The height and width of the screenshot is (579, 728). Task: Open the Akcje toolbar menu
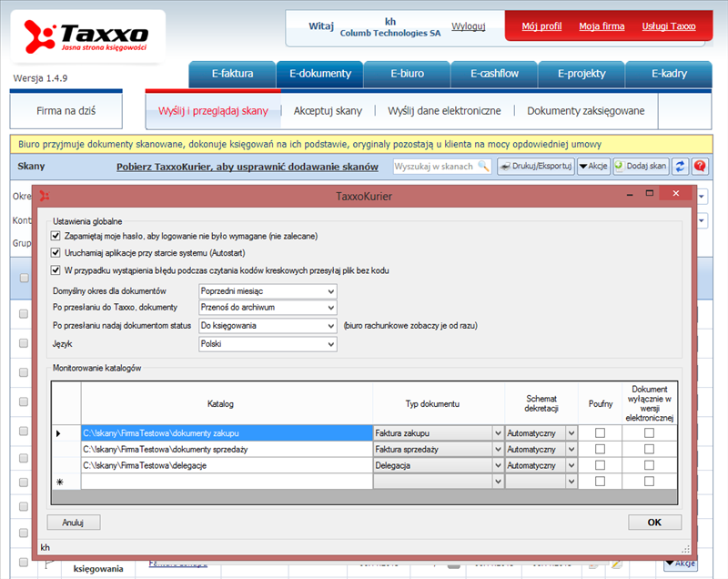coord(593,167)
